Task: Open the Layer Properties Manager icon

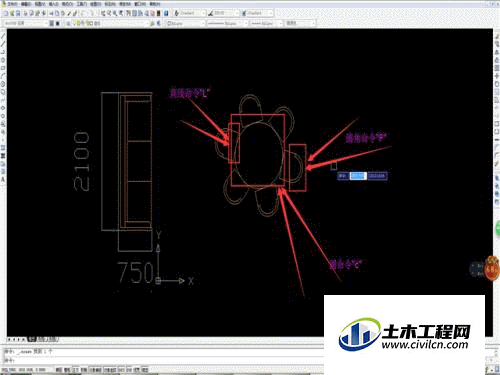Action: tap(68, 23)
